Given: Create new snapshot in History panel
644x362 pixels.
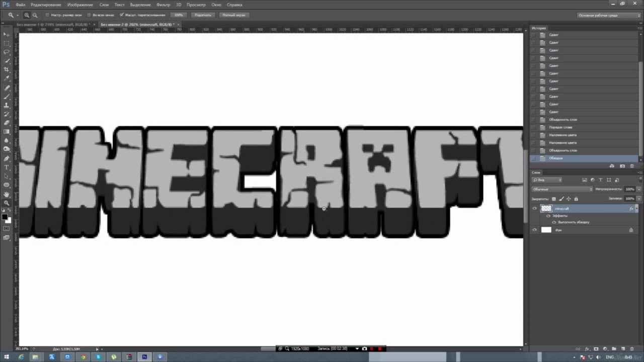Looking at the screenshot, I should 622,166.
